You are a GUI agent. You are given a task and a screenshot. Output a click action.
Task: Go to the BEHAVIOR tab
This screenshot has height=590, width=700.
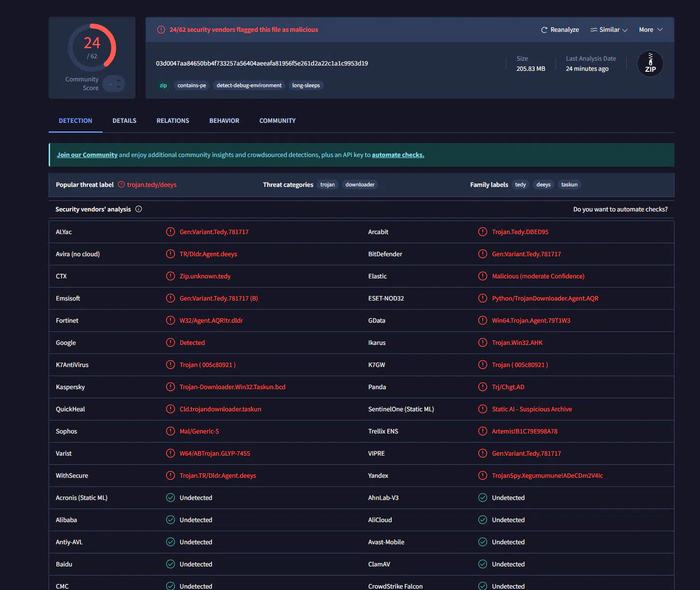click(x=224, y=121)
